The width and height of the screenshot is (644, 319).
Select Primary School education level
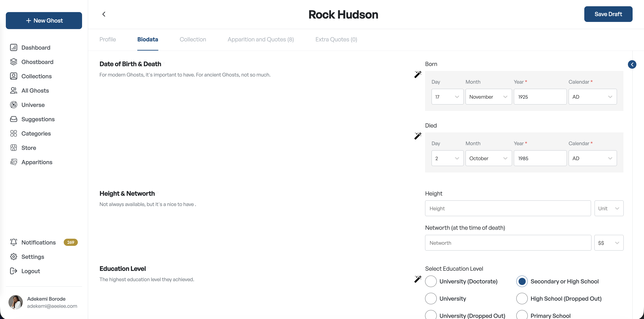coord(522,315)
